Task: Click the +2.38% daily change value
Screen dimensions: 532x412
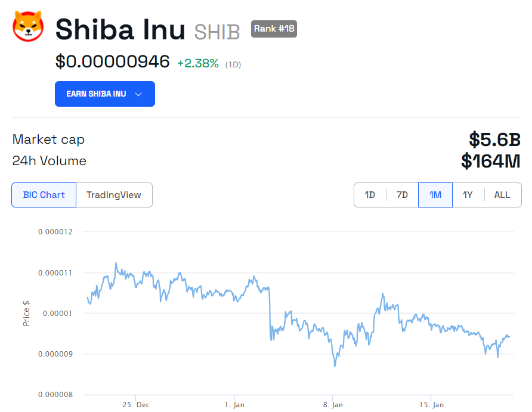Action: click(198, 63)
